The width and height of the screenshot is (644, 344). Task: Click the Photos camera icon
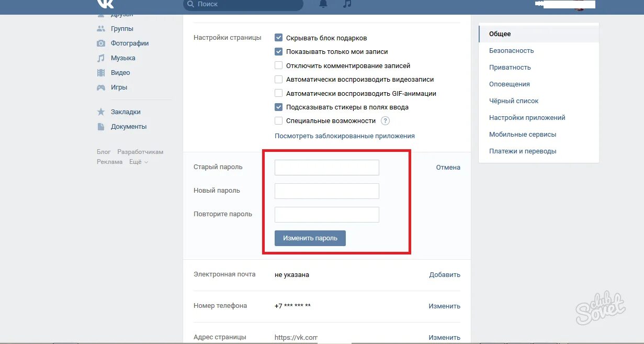click(x=101, y=43)
